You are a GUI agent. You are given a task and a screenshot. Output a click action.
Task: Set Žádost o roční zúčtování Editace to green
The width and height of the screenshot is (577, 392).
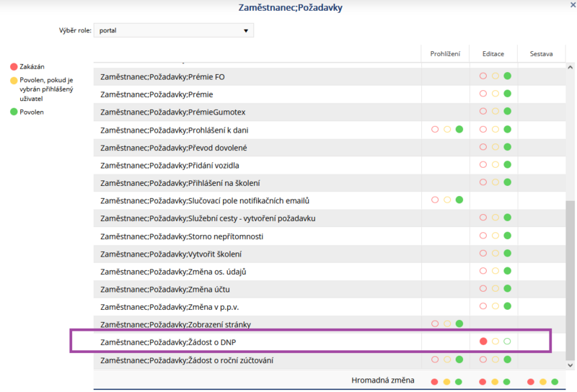pos(508,360)
